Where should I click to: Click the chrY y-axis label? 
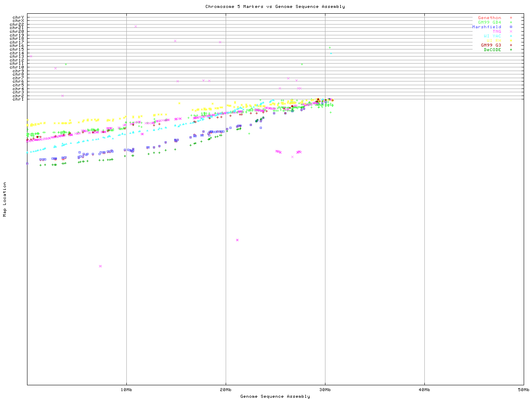[x=18, y=17]
